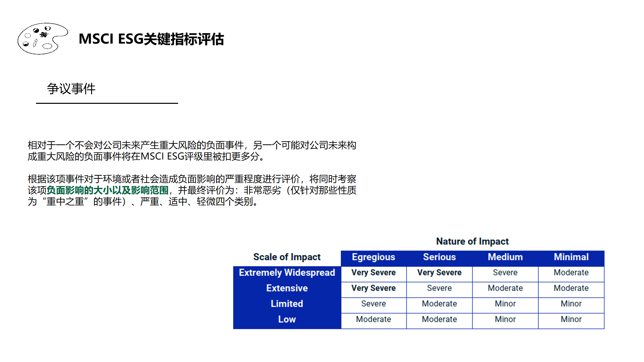Click the paint palette logo icon
This screenshot has height=362, width=644.
[x=43, y=38]
